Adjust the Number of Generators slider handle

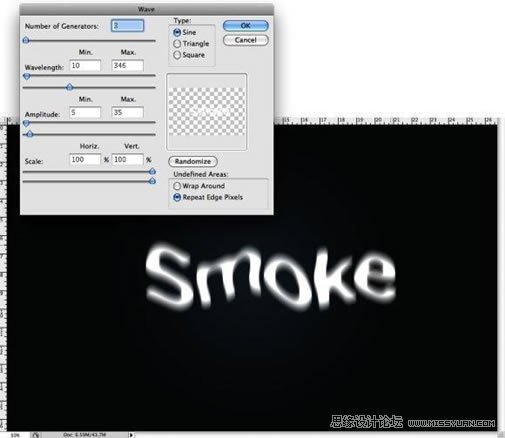(x=26, y=40)
